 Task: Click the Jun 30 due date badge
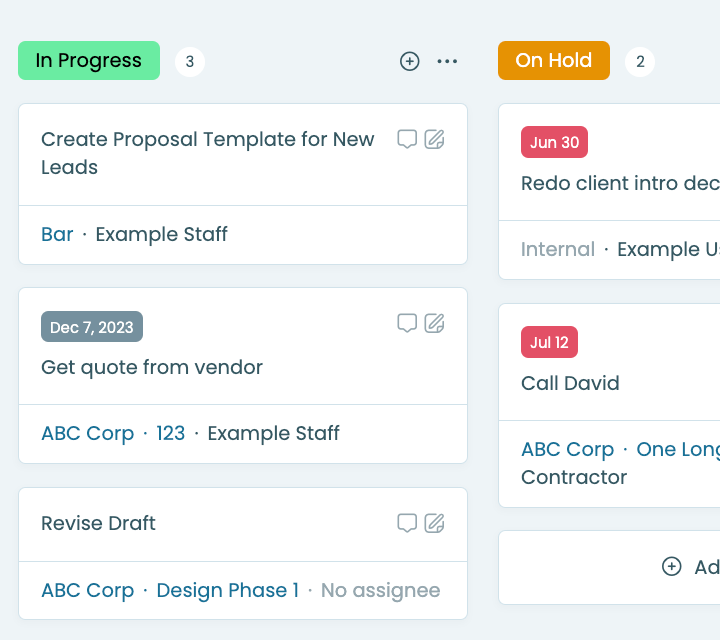[x=554, y=142]
